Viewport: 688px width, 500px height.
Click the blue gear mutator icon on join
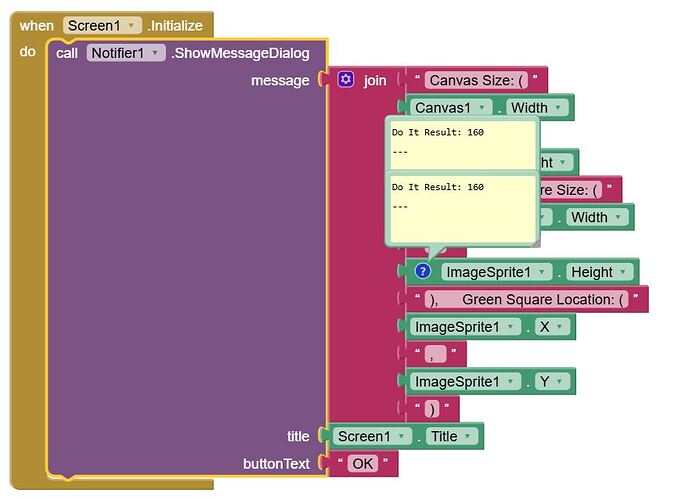click(x=346, y=80)
